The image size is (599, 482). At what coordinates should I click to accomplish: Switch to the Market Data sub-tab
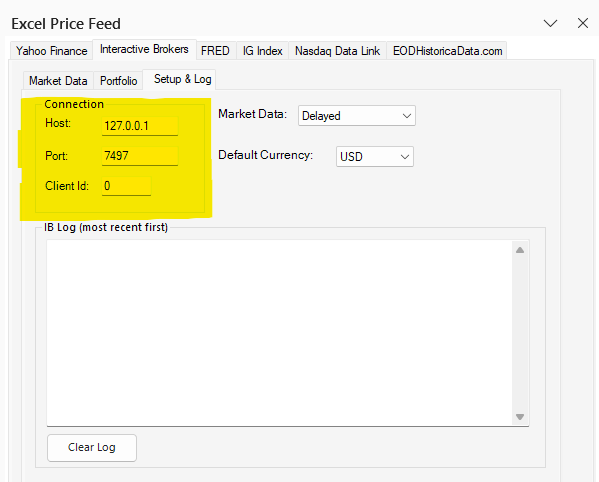tap(58, 81)
